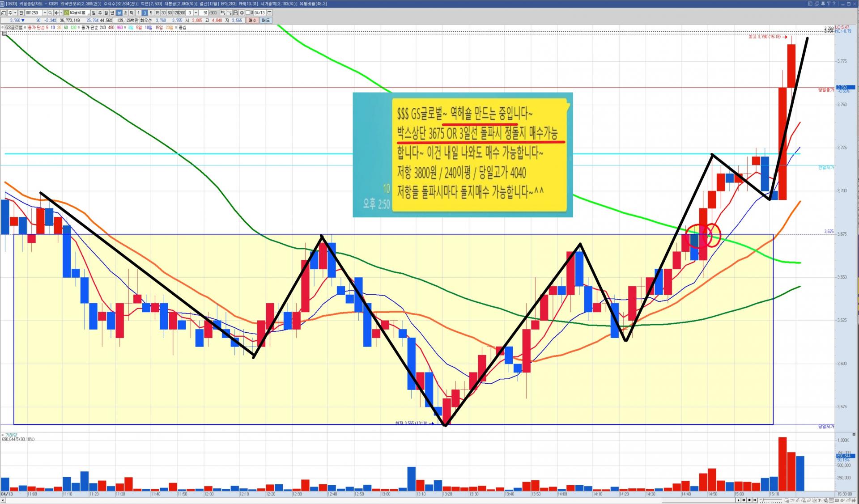The width and height of the screenshot is (859, 504).
Task: Click the pin window icon in title bar
Action: (823, 4)
